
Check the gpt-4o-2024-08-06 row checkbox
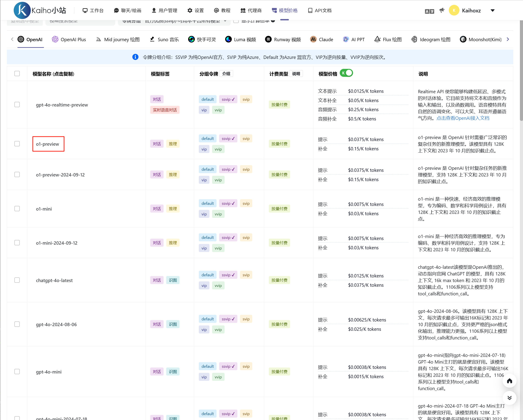pos(17,324)
